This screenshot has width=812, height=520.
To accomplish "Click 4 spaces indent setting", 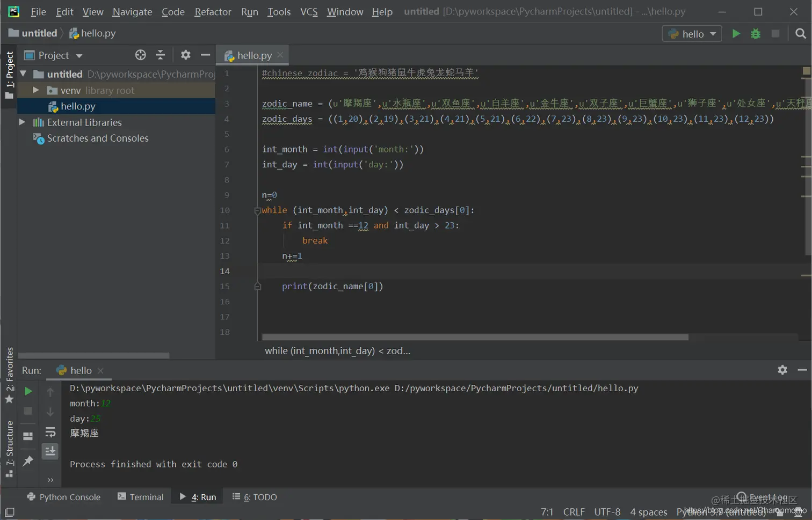I will coord(648,512).
